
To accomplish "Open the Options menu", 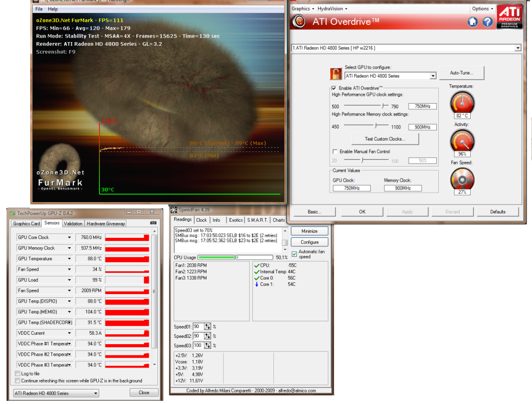I will (x=482, y=9).
